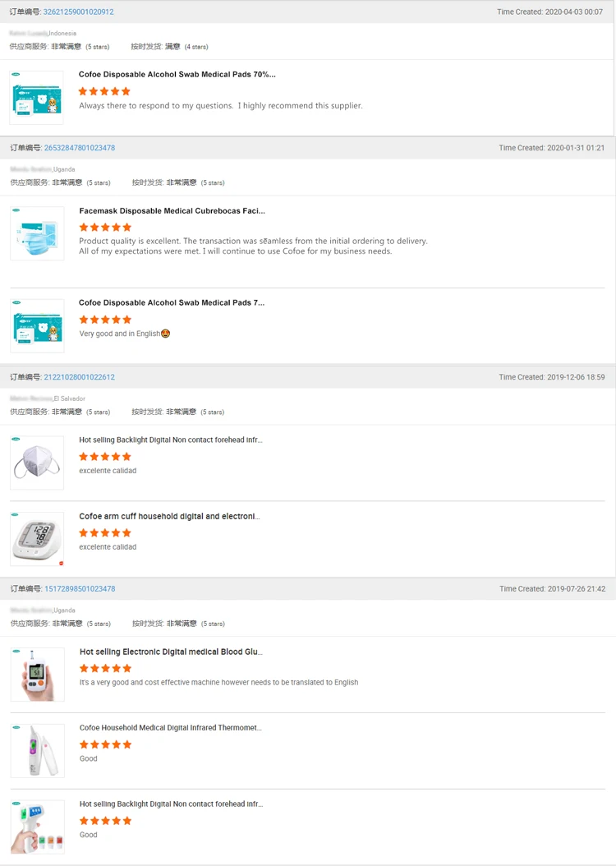Screen dimensions: 616x866
Task: Open the blood pressure monitor thumbnail
Action: tap(37, 539)
